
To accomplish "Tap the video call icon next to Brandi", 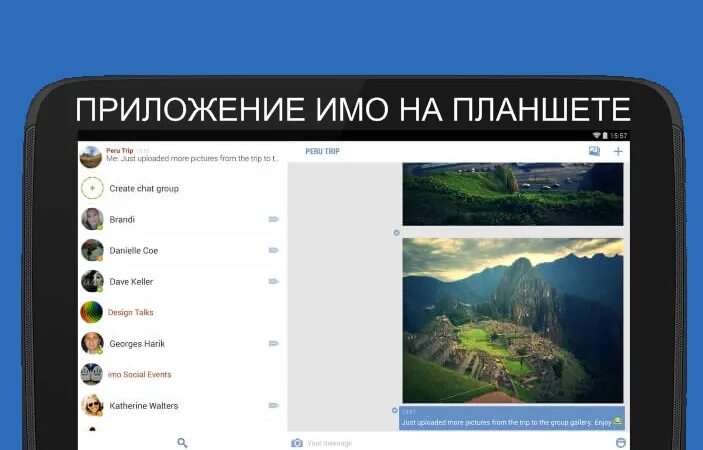I will 273,219.
